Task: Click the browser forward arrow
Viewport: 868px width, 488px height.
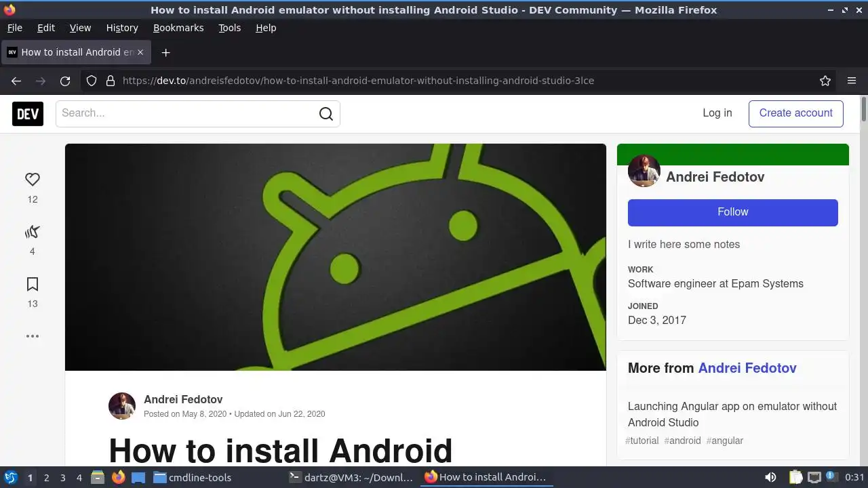Action: [x=41, y=81]
